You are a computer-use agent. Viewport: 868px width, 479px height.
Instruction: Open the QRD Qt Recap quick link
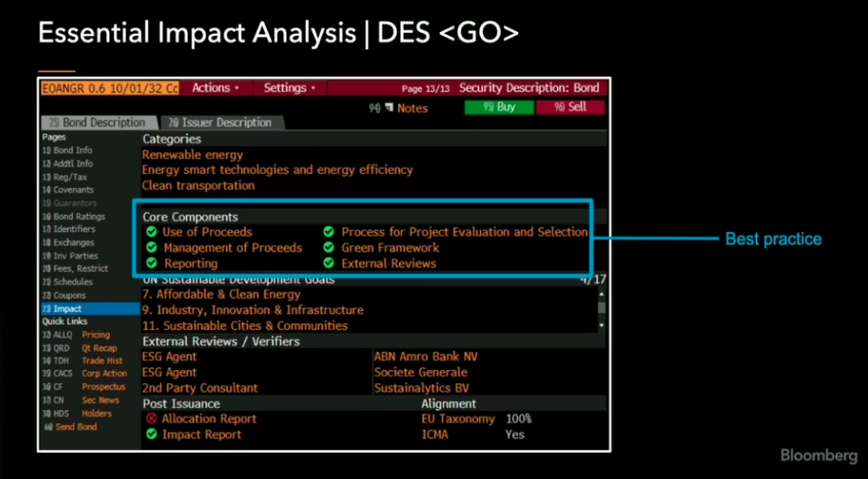pyautogui.click(x=80, y=349)
